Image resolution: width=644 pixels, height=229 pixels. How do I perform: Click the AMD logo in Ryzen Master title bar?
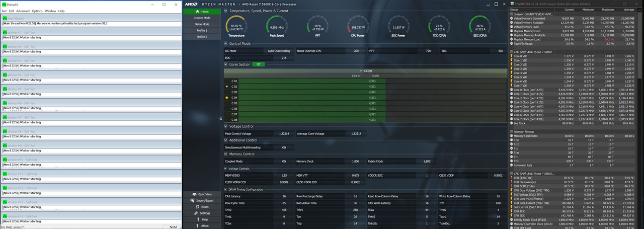(x=191, y=4)
